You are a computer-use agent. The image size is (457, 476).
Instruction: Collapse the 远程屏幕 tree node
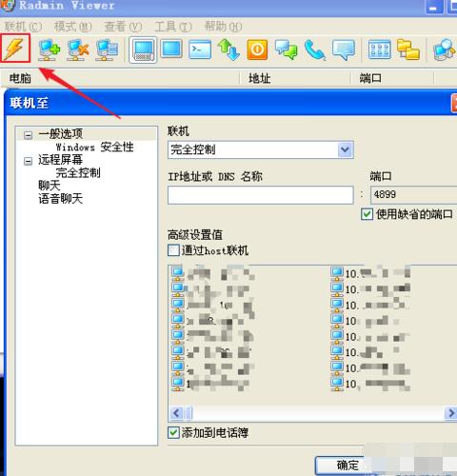coord(28,161)
